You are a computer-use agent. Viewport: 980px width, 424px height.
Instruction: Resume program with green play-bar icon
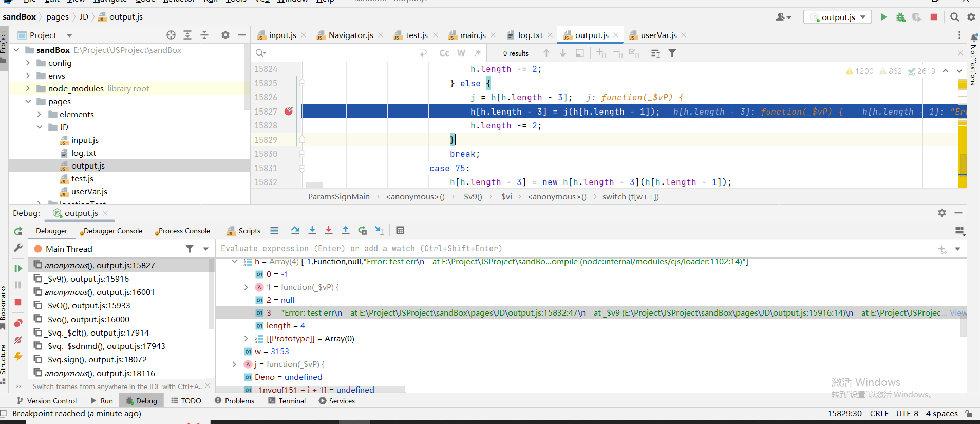[18, 268]
